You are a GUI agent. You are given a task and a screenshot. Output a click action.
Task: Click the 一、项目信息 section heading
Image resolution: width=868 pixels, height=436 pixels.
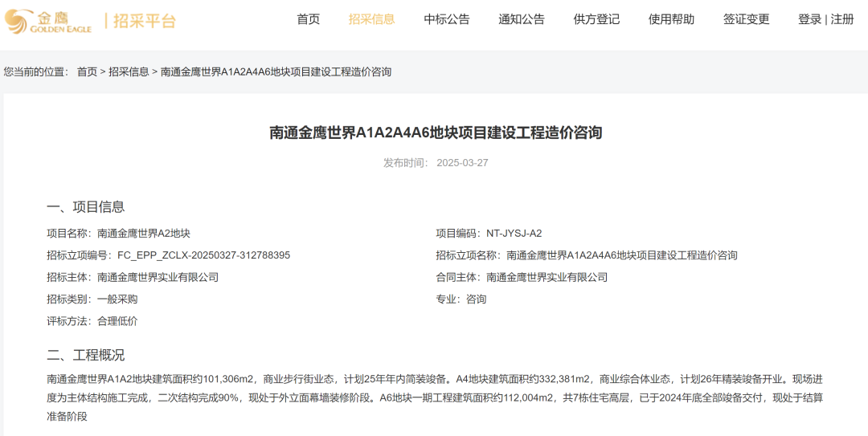86,207
